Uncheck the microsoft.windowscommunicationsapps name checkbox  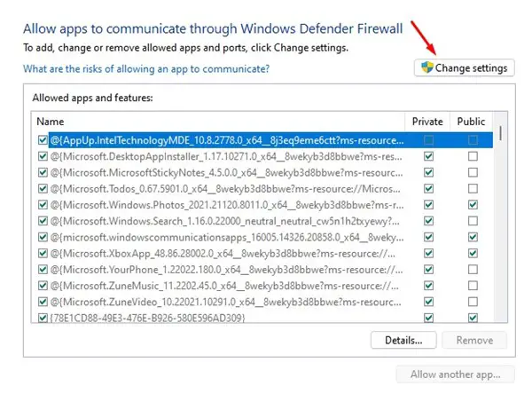[43, 237]
